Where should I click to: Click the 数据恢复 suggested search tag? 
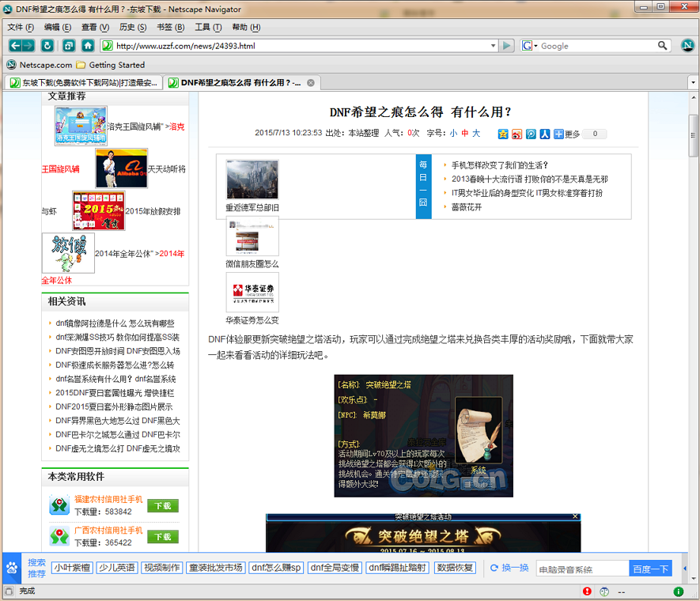tap(455, 568)
